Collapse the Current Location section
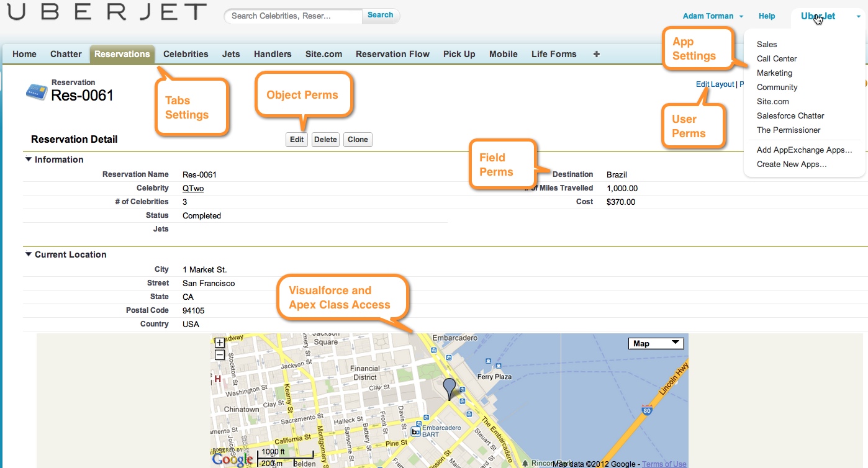This screenshot has height=468, width=868. (28, 254)
